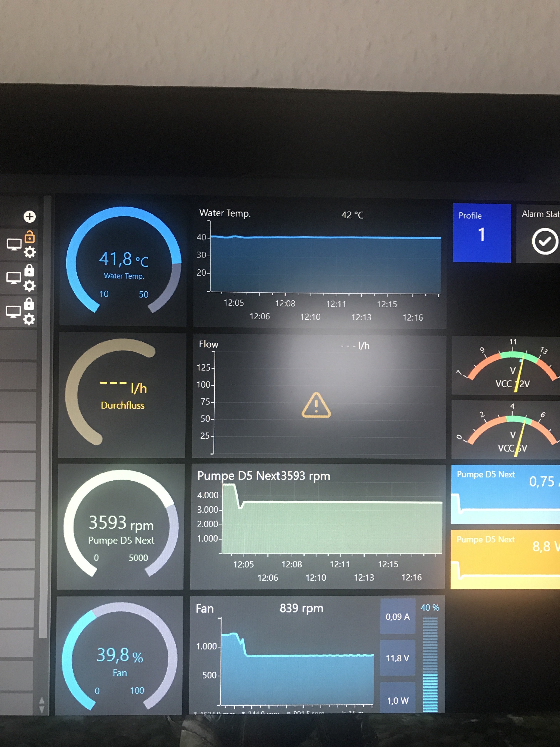Open the third overview page monitor icon
The image size is (560, 747).
[x=14, y=311]
